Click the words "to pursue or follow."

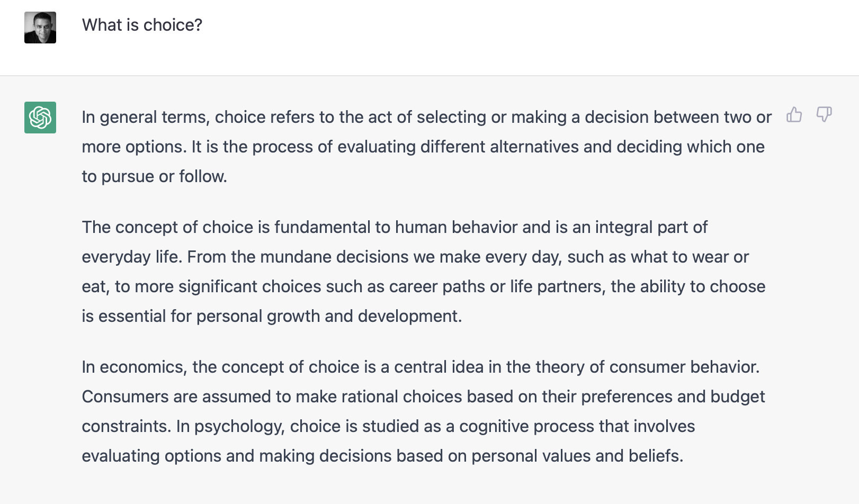coord(154,176)
